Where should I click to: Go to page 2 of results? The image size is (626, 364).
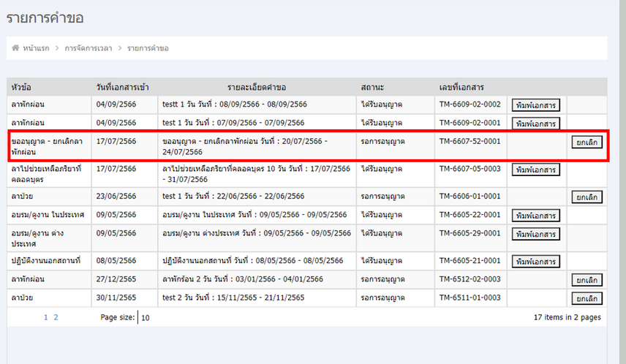click(56, 318)
